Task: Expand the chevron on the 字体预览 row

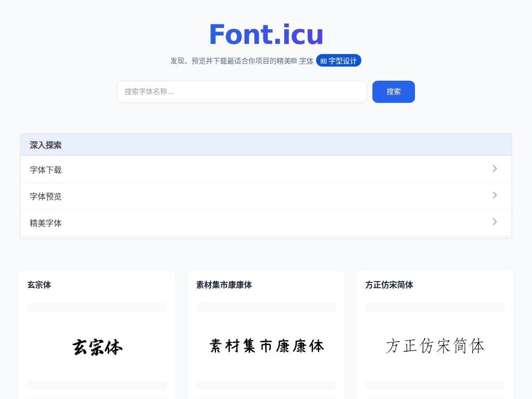Action: [495, 195]
